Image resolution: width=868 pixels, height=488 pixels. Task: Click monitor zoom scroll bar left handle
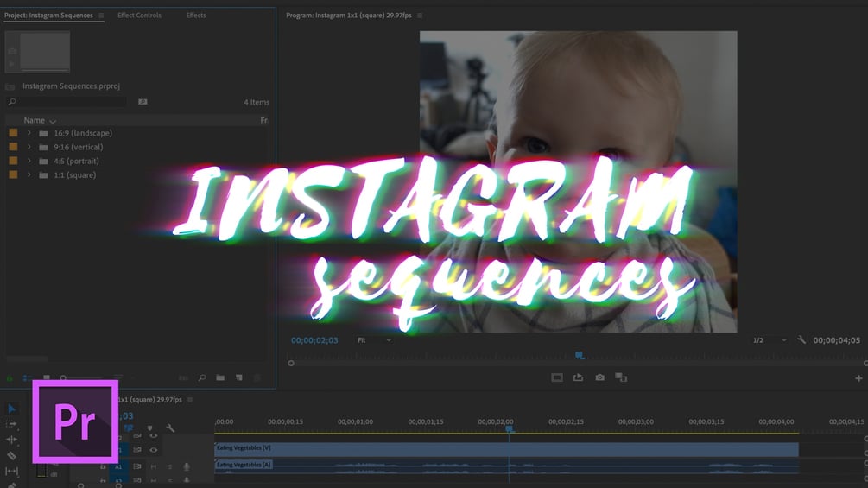(291, 364)
